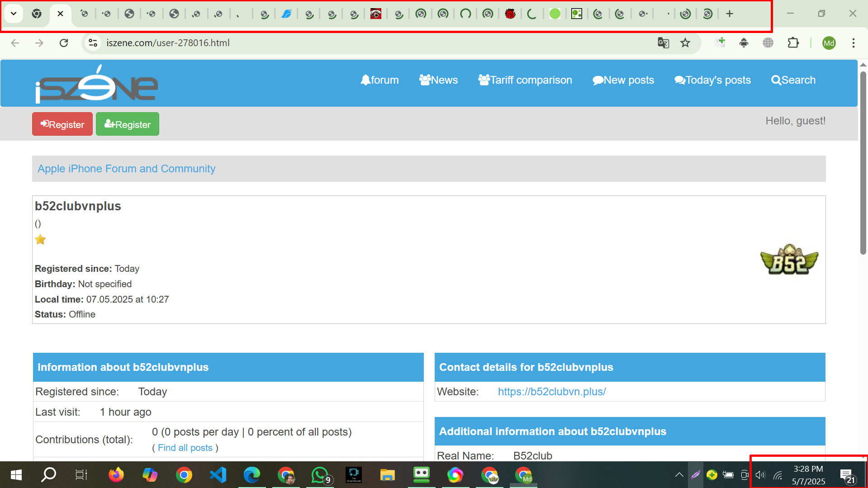Click Additional information about b52clubvnplus header
The image size is (868, 488).
point(630,431)
